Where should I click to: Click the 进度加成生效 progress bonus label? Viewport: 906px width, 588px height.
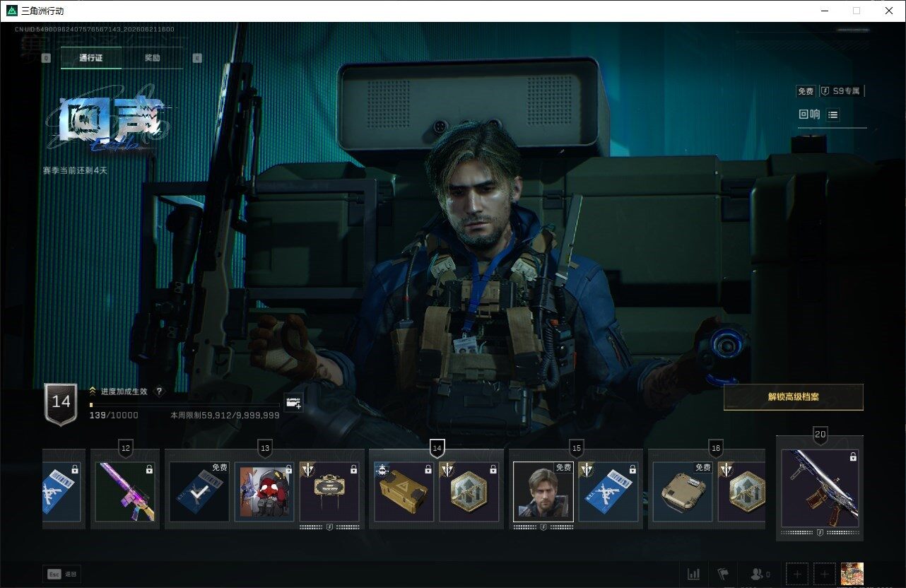pos(124,391)
